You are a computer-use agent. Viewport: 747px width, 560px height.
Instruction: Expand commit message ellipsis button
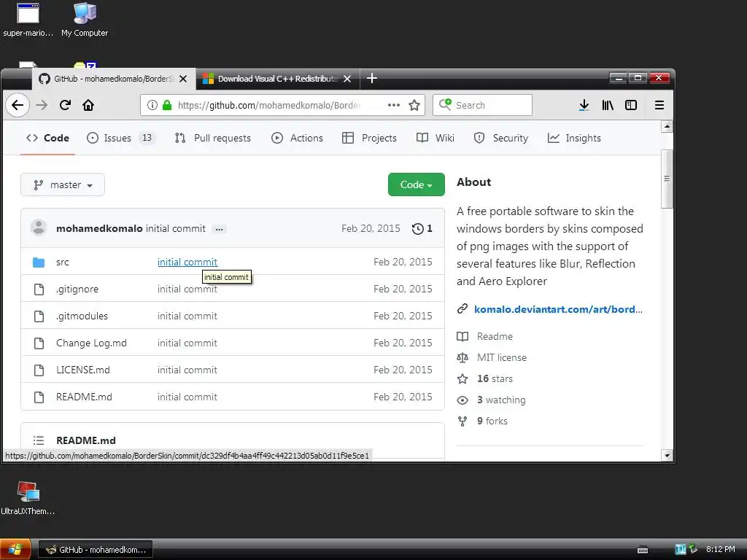pos(219,229)
